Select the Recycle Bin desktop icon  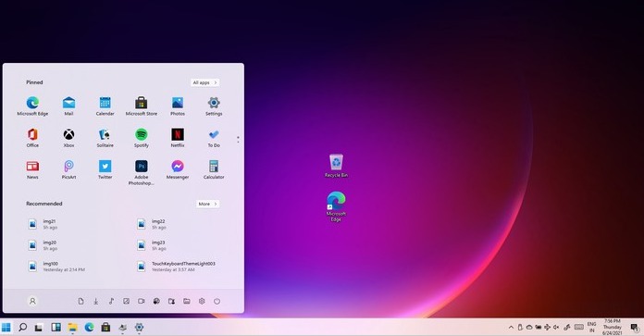336,165
